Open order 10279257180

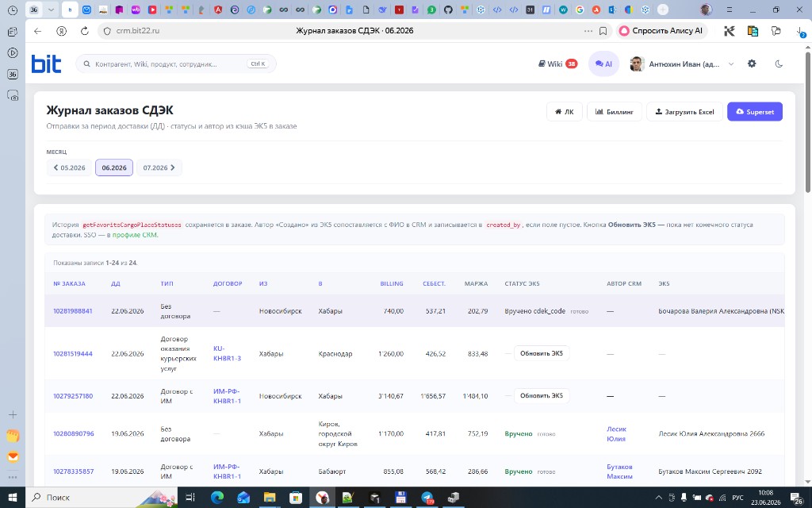[x=72, y=395]
